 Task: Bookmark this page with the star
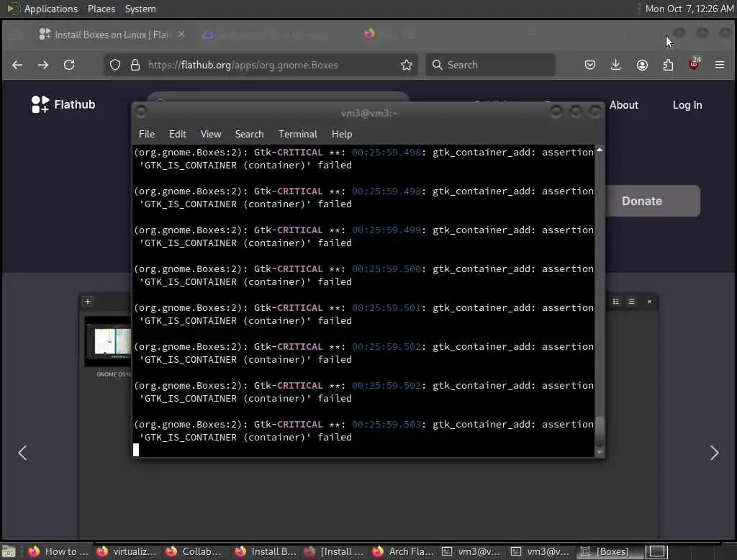pos(407,65)
